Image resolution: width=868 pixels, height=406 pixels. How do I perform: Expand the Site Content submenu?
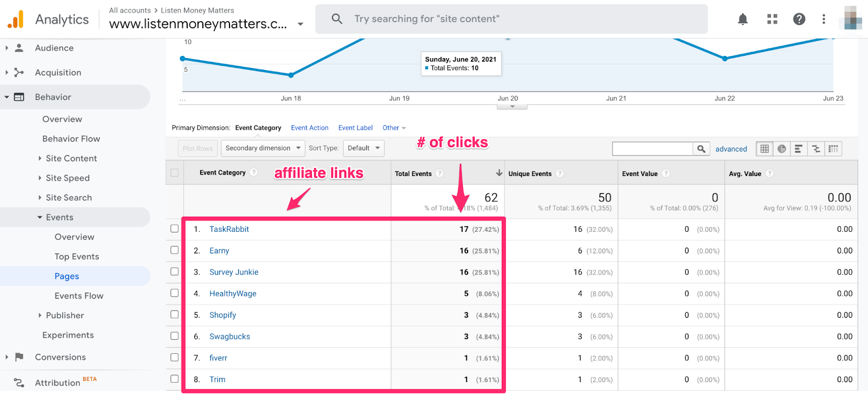(40, 158)
